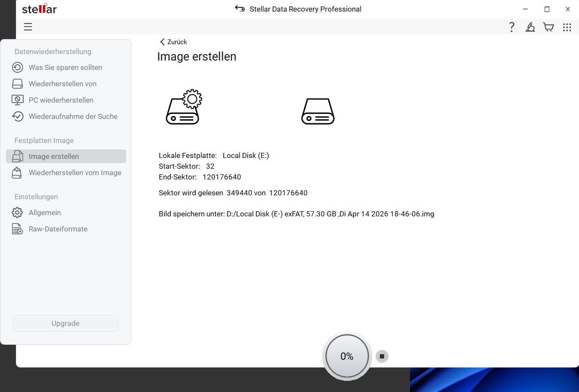Viewport: 579px width, 392px height.
Task: Click the 0% circular progress indicator
Action: tap(347, 356)
